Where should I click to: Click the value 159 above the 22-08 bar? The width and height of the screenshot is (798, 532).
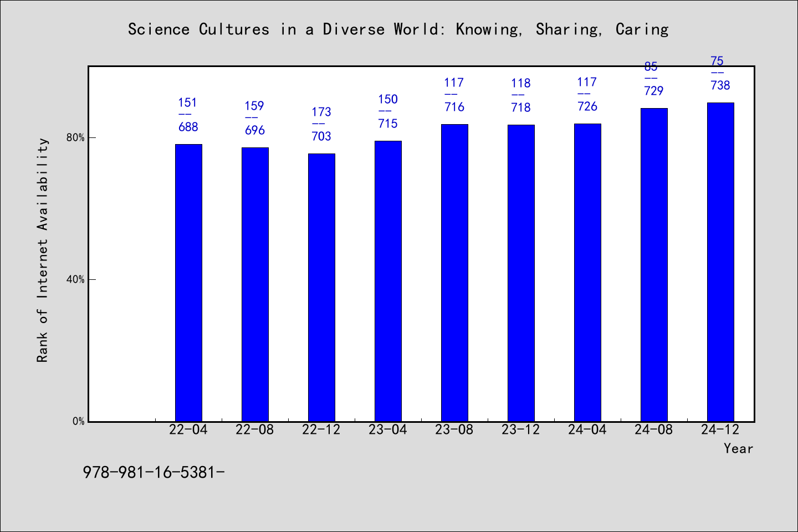[x=254, y=106]
